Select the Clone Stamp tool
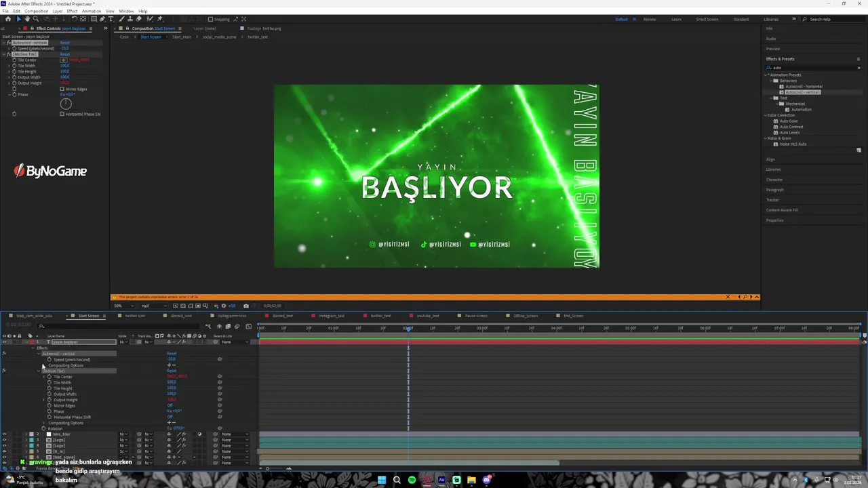The width and height of the screenshot is (868, 488). tap(130, 19)
